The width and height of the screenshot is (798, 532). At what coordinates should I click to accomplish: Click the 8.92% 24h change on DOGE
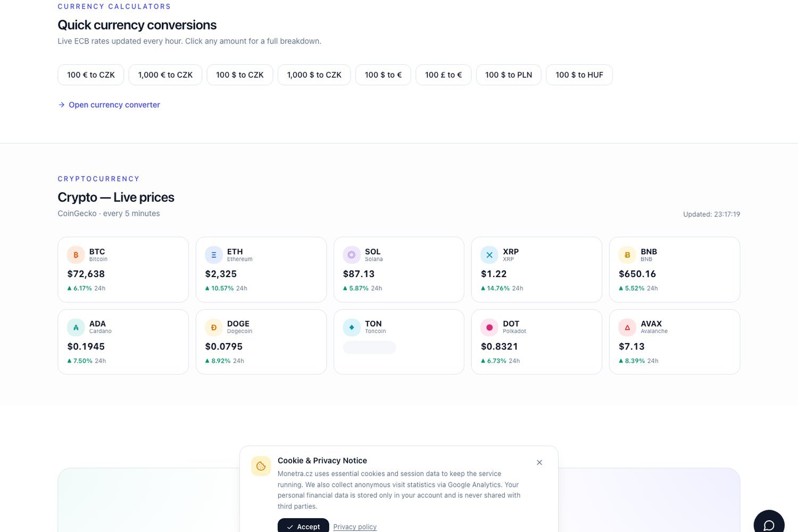click(x=225, y=361)
